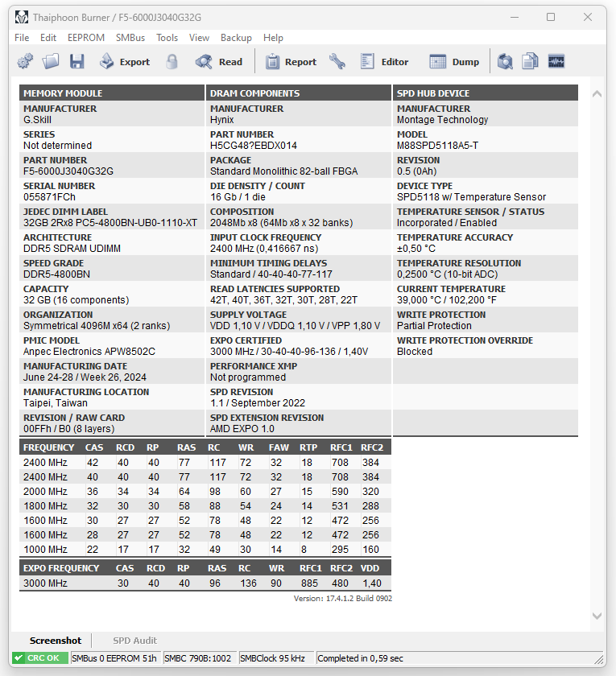Click the 3000 MHz EXPO frequency row

205,583
